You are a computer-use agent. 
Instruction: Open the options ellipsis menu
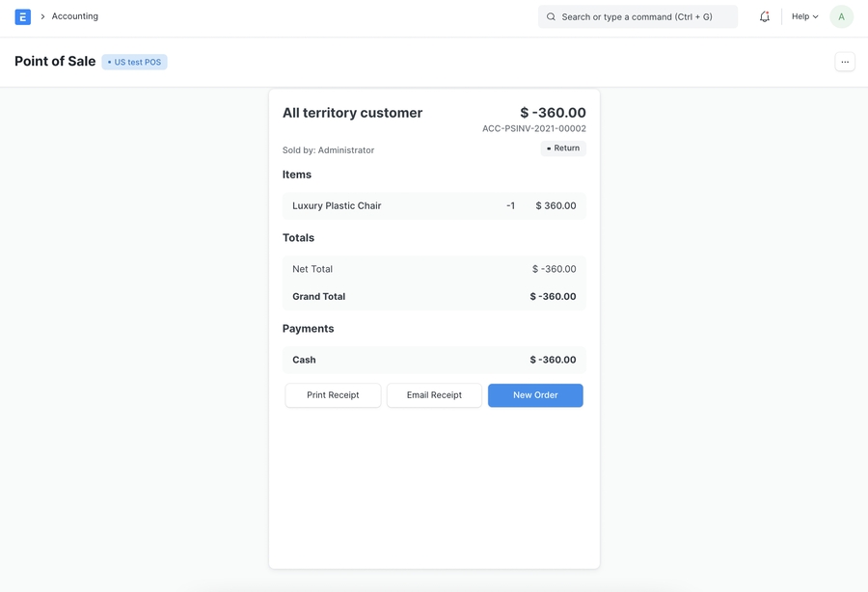click(x=844, y=60)
